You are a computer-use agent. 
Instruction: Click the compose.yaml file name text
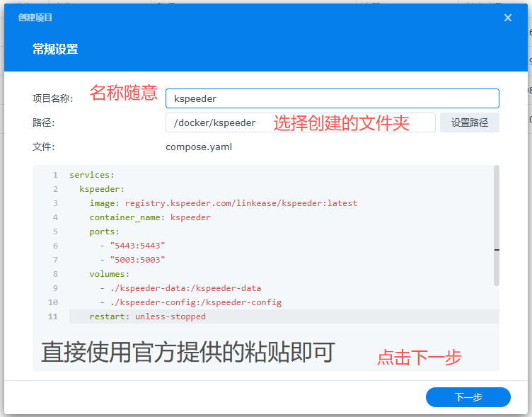(199, 147)
